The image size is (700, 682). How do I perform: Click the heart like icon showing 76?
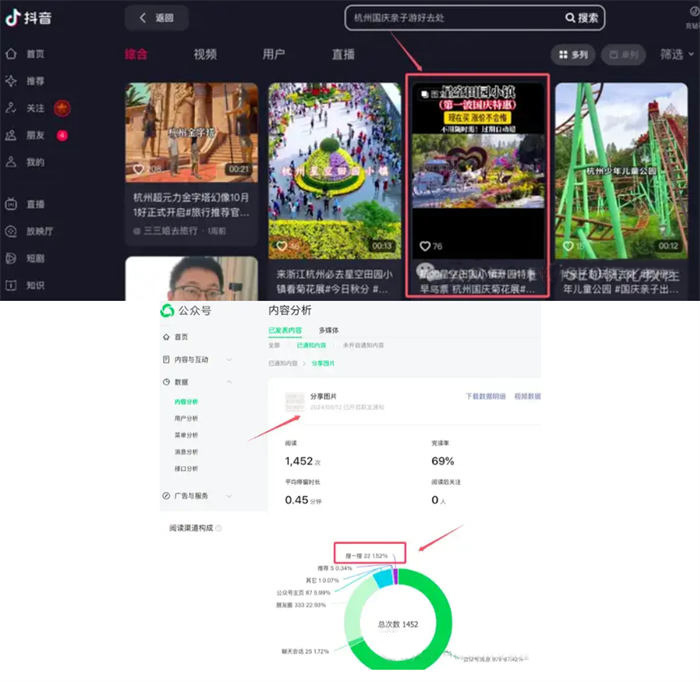(425, 246)
